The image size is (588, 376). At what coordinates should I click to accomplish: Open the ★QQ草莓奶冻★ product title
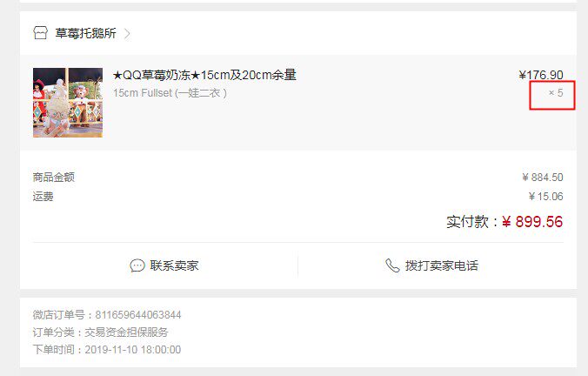pos(204,75)
